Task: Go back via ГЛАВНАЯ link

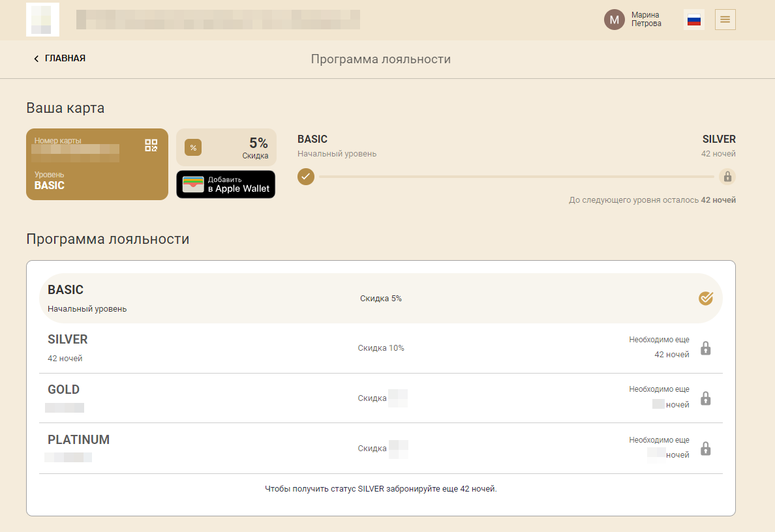Action: (x=65, y=58)
